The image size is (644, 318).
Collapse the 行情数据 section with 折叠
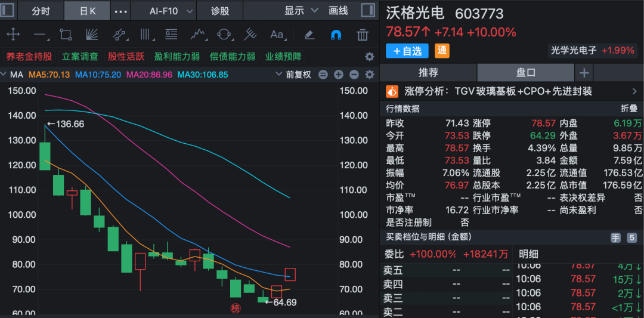pyautogui.click(x=629, y=109)
